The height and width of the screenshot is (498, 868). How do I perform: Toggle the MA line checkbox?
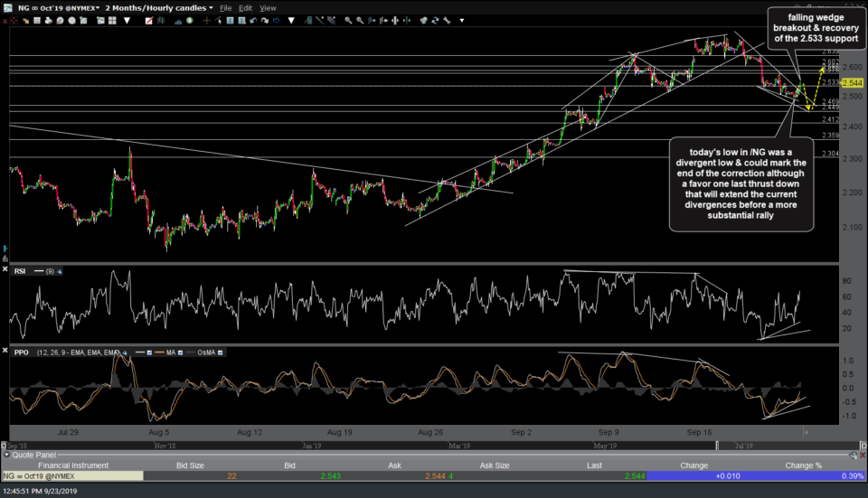point(179,352)
